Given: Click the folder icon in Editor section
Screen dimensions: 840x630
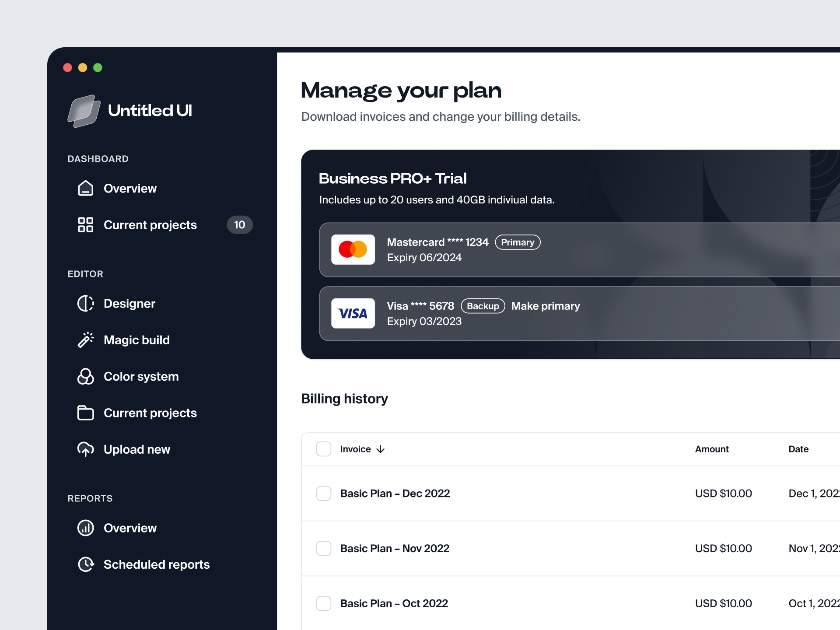Looking at the screenshot, I should tap(86, 413).
